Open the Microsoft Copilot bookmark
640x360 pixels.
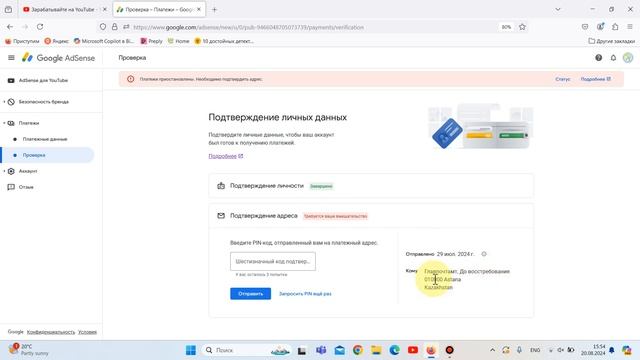click(104, 41)
